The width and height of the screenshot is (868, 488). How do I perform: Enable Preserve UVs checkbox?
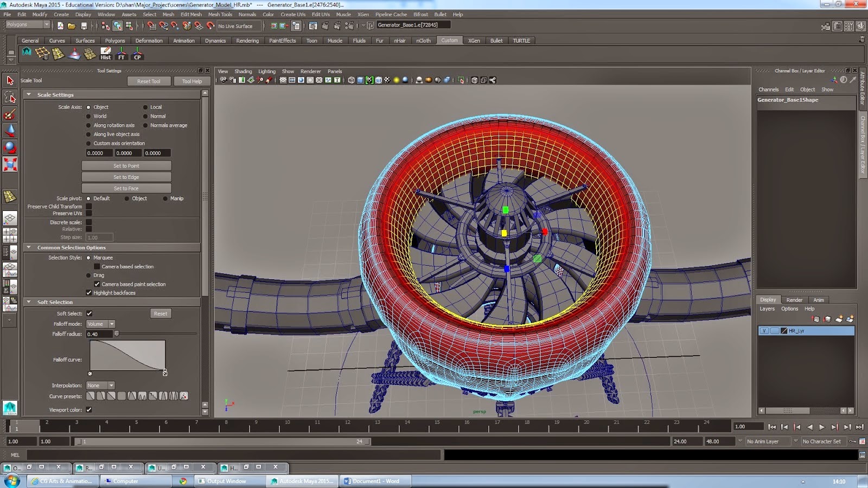coord(89,214)
